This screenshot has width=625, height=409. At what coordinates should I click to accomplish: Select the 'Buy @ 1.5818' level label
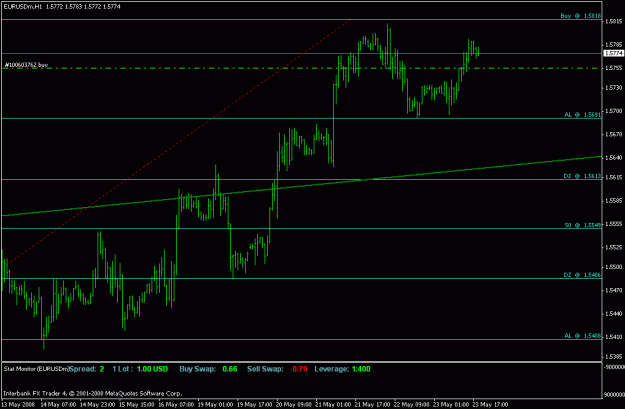coord(580,16)
